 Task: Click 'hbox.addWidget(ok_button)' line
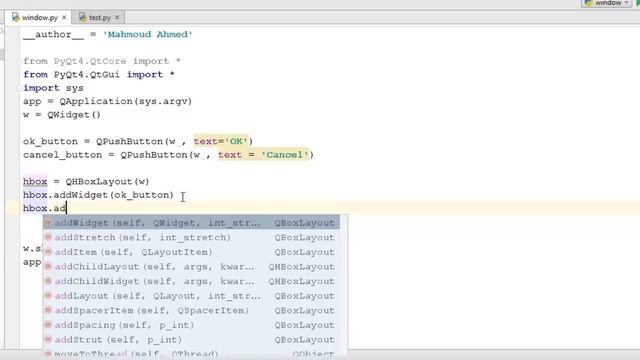click(x=98, y=195)
